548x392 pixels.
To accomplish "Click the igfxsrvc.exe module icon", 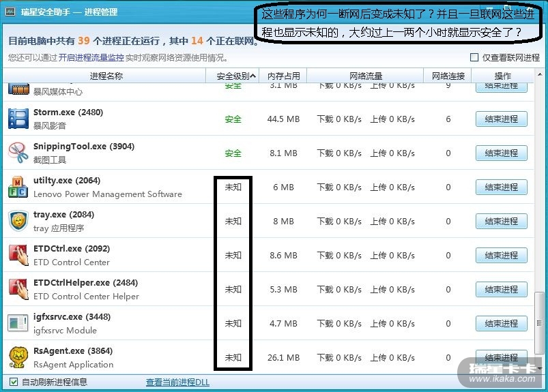I will point(18,323).
